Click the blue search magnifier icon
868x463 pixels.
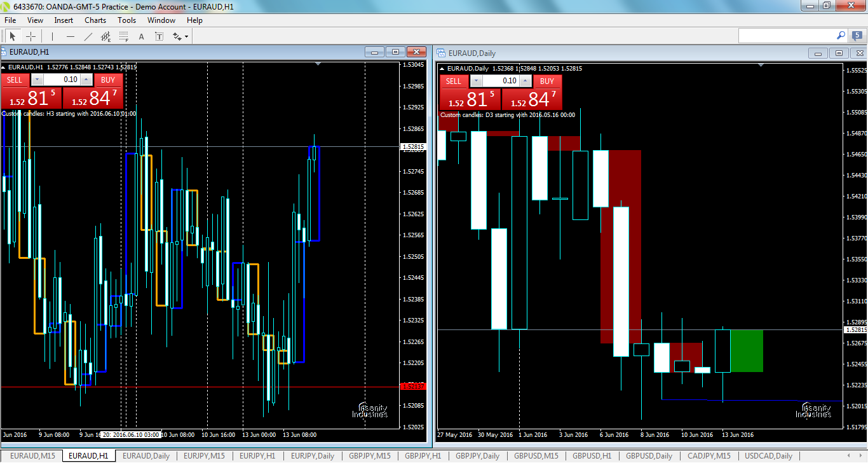point(840,36)
